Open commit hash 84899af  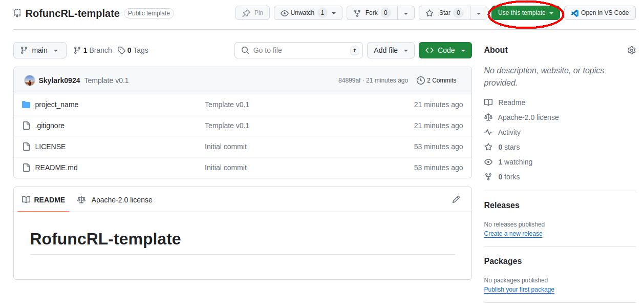tap(349, 80)
